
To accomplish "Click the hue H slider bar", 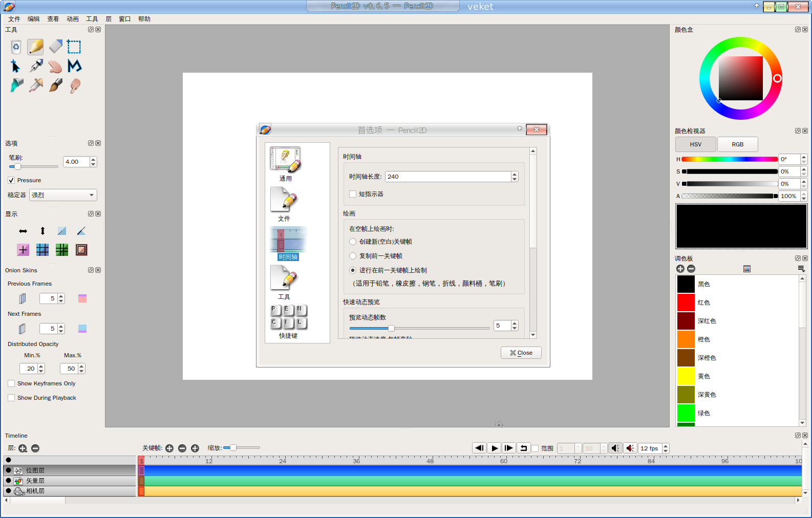I will click(x=730, y=159).
